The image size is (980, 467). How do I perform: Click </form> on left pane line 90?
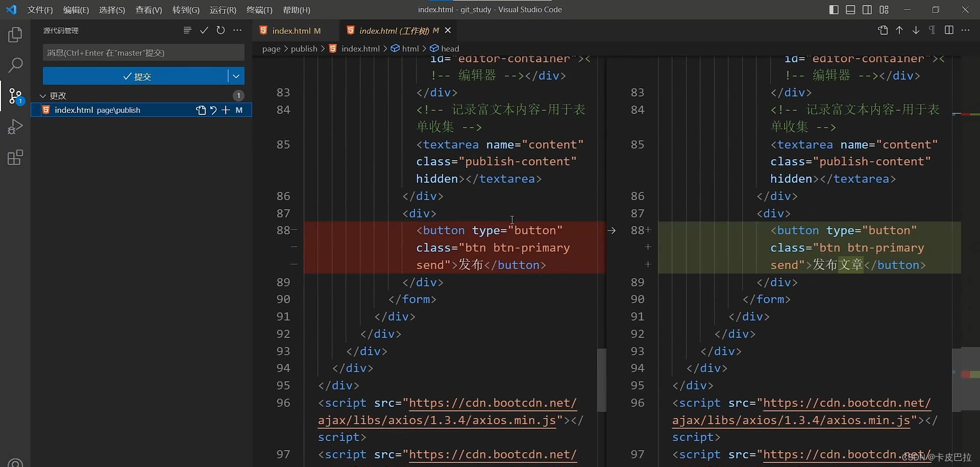click(412, 299)
